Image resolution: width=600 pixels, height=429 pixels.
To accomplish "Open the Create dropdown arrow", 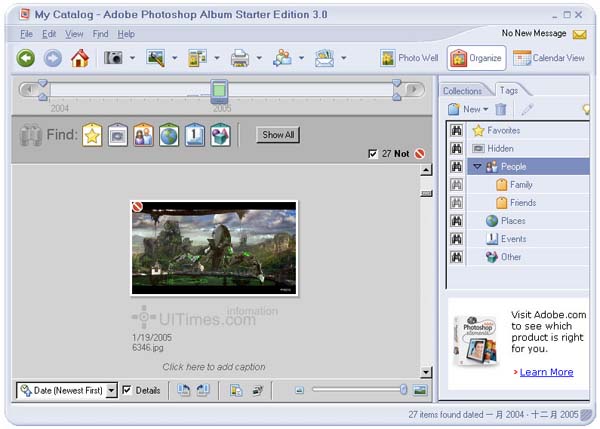I will (217, 58).
